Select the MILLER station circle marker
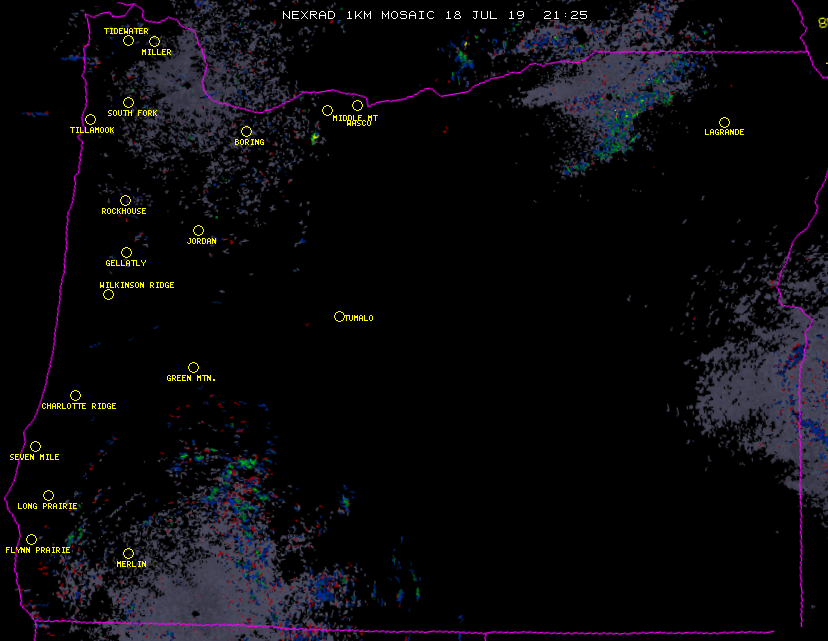This screenshot has width=828, height=641. click(154, 41)
